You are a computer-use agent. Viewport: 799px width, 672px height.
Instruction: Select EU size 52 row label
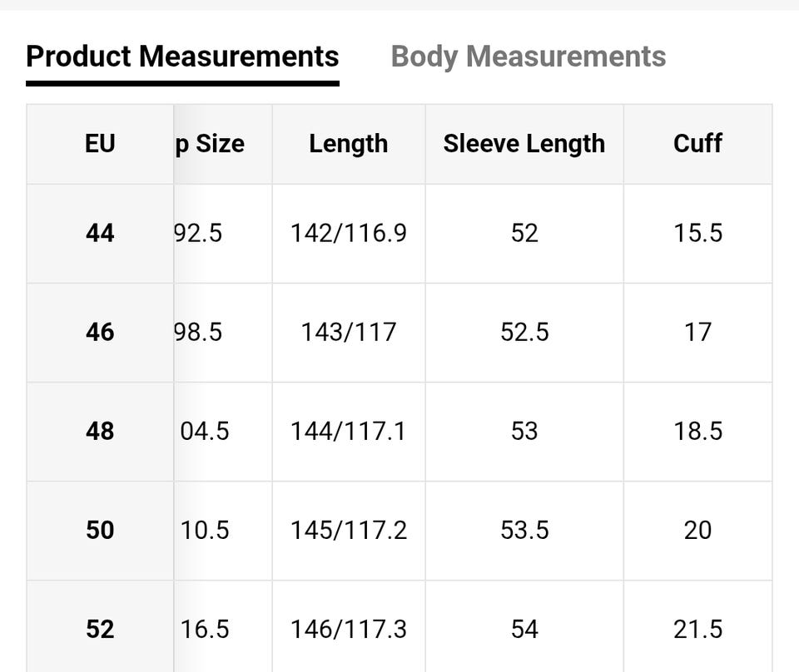coord(100,630)
